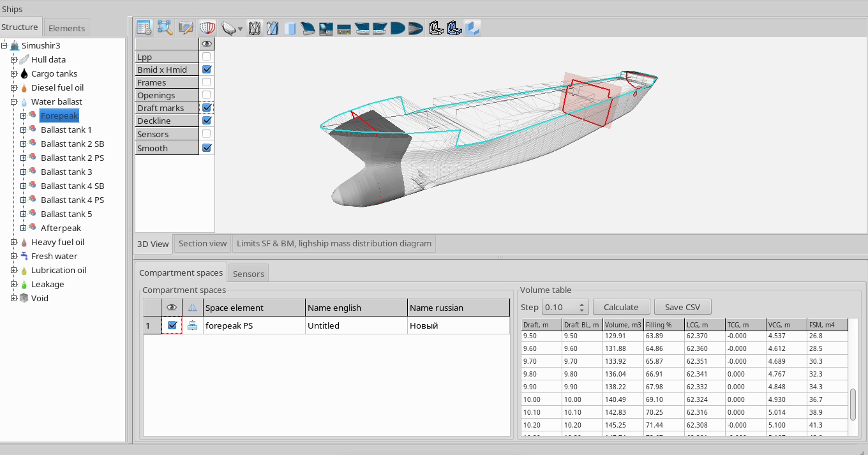The height and width of the screenshot is (455, 868).
Task: Expand the Diesel fuel oil tree node
Action: tap(13, 87)
